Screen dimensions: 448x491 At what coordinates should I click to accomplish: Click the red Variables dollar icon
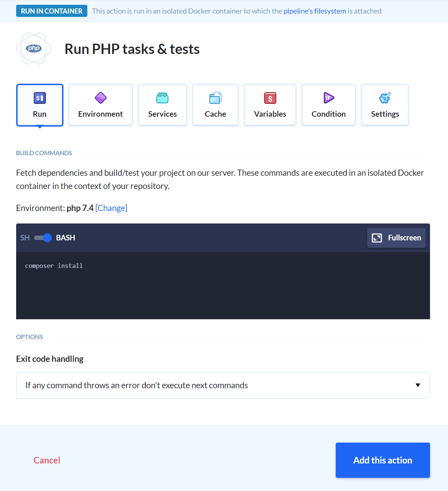tap(270, 98)
